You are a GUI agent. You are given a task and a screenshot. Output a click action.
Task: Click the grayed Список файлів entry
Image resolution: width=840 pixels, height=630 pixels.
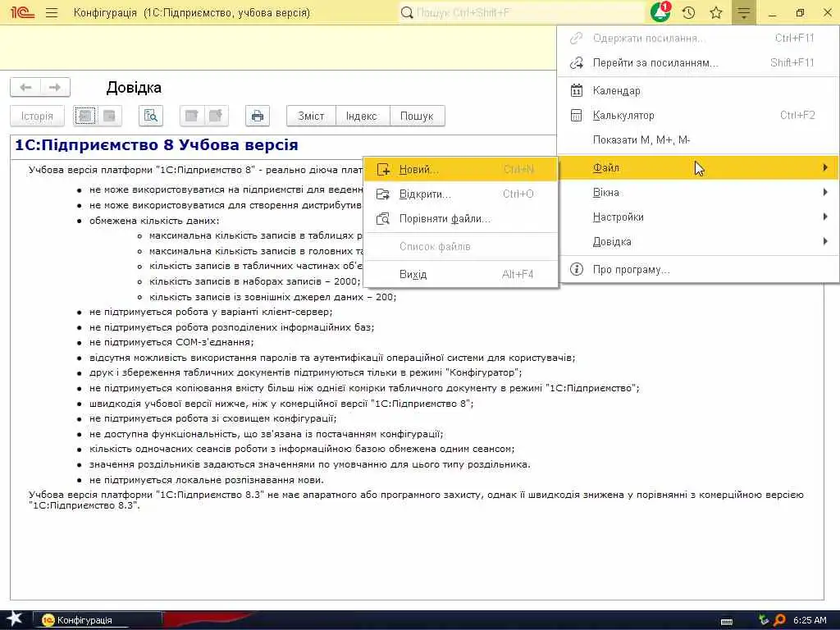(x=461, y=246)
